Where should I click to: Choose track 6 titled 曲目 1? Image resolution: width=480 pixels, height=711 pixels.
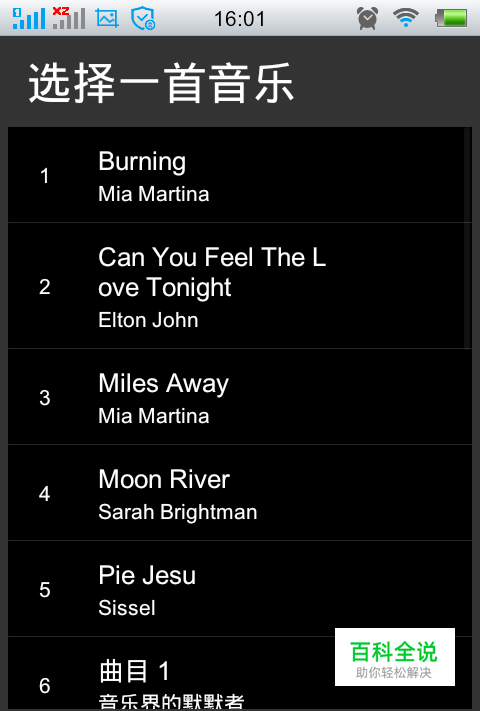240,673
